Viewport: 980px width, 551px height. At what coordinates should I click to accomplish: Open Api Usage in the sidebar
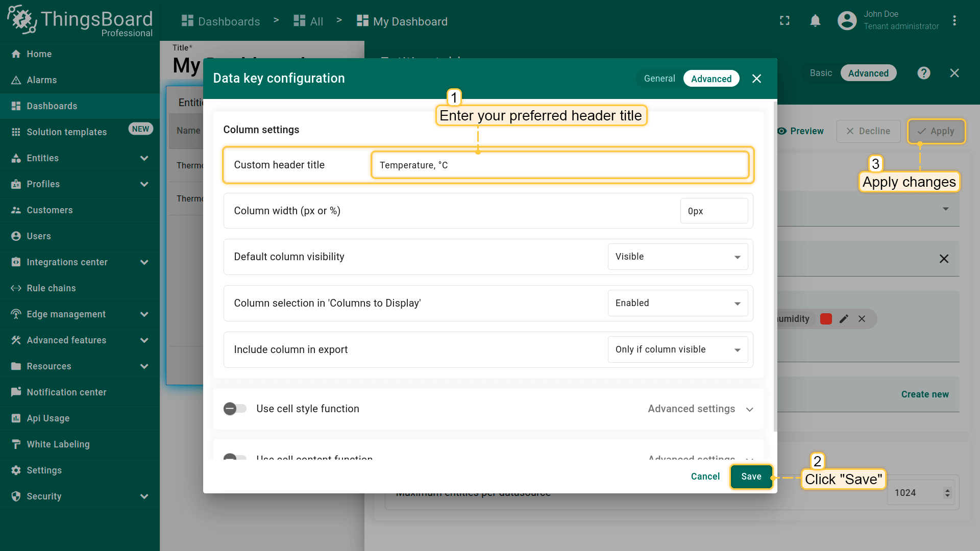pos(48,418)
